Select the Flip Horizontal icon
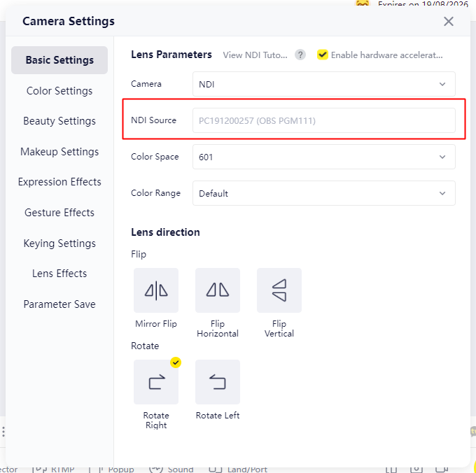This screenshot has height=473, width=476. pos(218,290)
